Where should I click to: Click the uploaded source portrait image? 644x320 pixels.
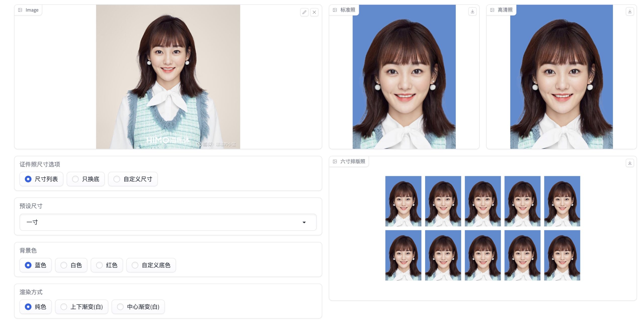click(168, 77)
